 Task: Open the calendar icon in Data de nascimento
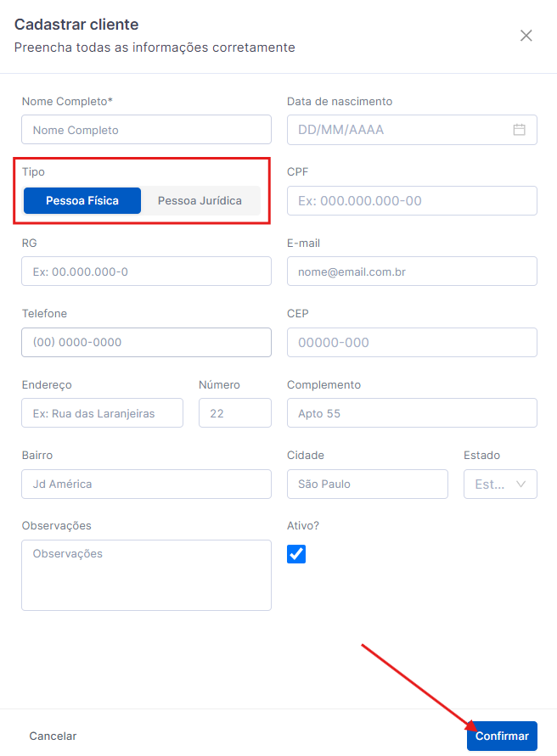click(520, 130)
